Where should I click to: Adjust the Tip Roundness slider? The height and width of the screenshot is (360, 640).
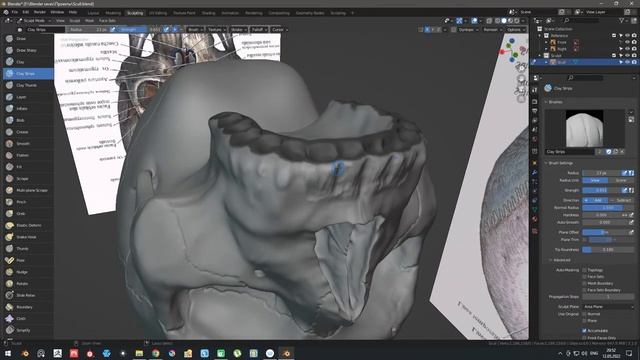click(608, 250)
